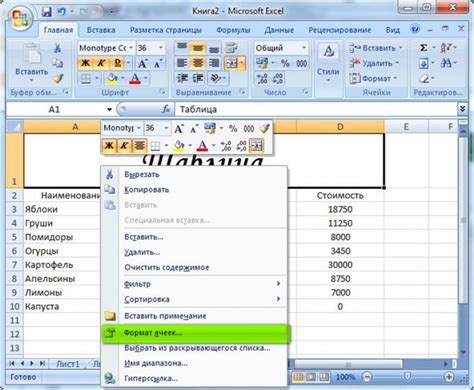Open the font name dropdown in ribbon
Screen dimensions: 474x390
[131, 48]
